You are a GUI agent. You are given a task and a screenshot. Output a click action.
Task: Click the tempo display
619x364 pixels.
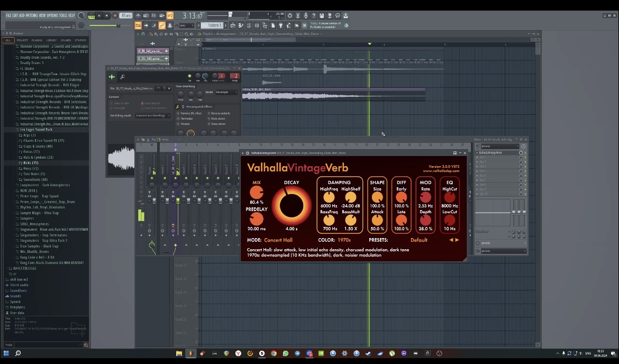tap(126, 15)
